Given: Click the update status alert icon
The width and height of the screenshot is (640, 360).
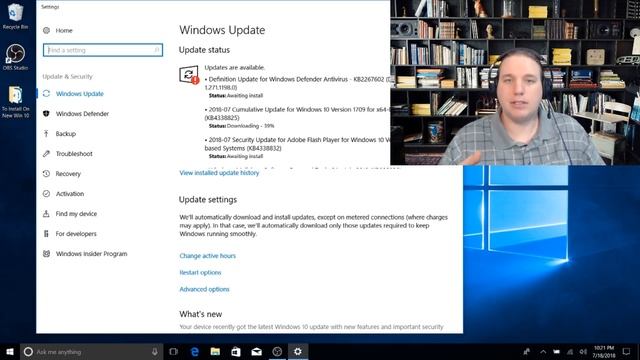Looking at the screenshot, I should point(189,75).
